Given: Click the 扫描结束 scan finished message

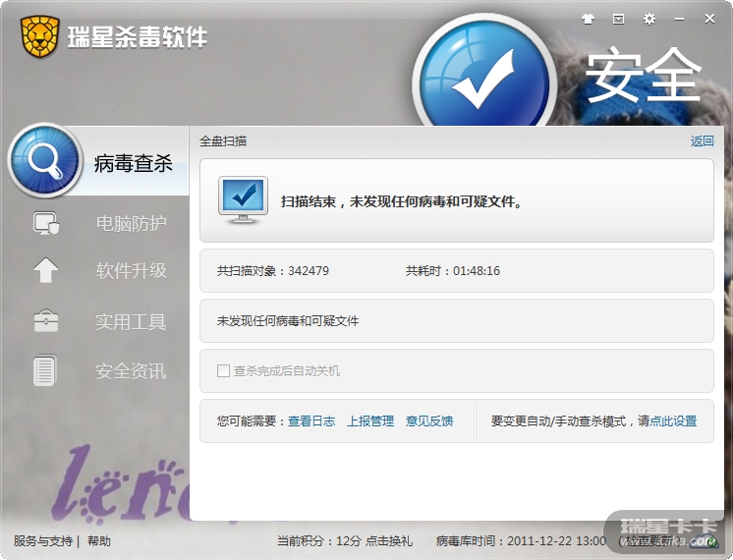Looking at the screenshot, I should click(x=402, y=202).
